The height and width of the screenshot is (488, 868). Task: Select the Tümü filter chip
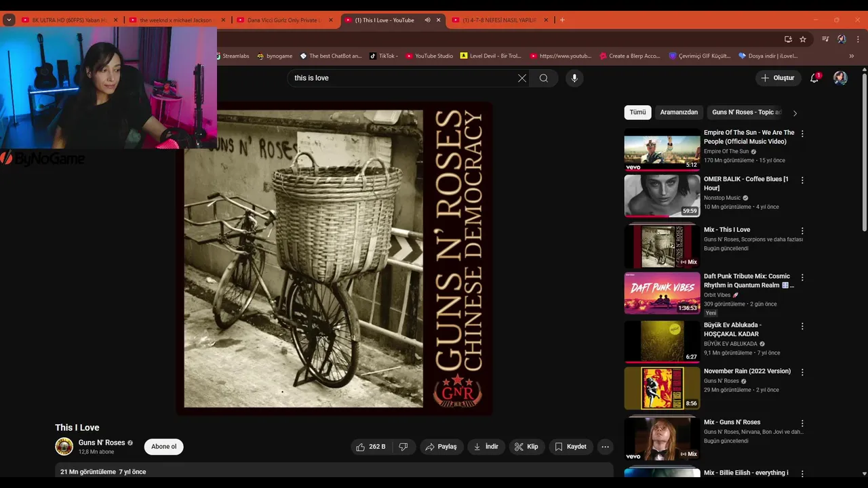pos(637,113)
